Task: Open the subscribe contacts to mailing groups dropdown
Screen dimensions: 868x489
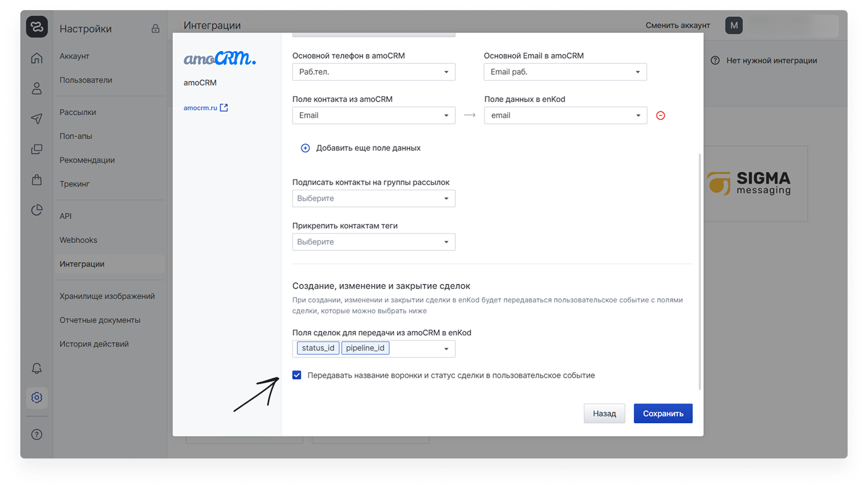Action: pyautogui.click(x=374, y=198)
